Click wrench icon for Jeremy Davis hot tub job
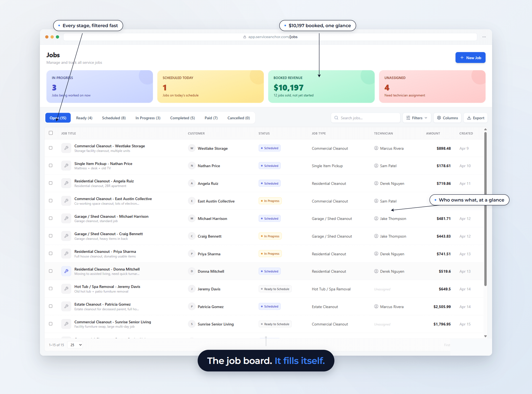 tap(66, 289)
